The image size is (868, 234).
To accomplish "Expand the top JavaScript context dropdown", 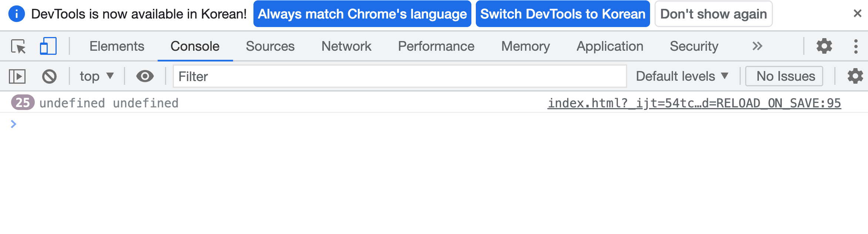I will pos(97,76).
